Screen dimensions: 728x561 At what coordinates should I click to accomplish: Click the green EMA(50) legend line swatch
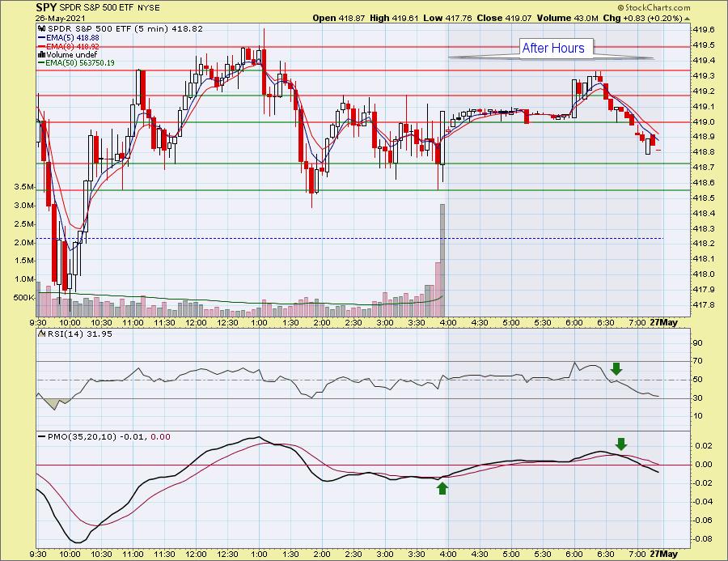[x=41, y=63]
